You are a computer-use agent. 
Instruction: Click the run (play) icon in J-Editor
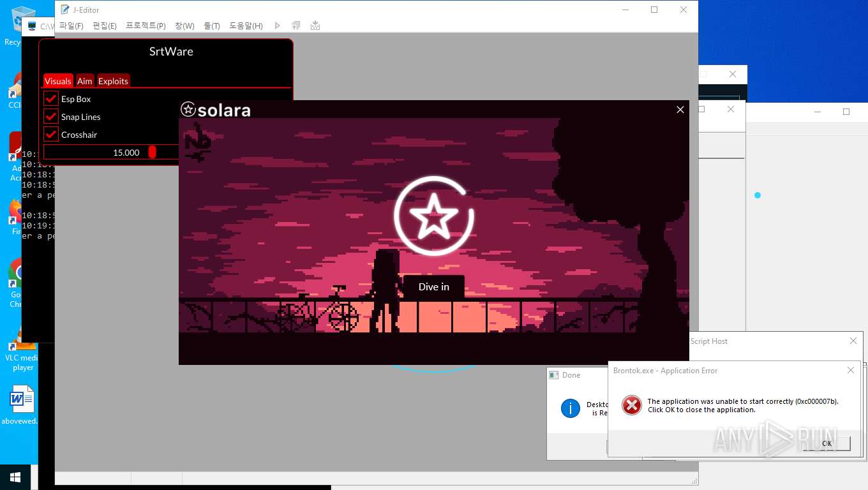[x=277, y=26]
